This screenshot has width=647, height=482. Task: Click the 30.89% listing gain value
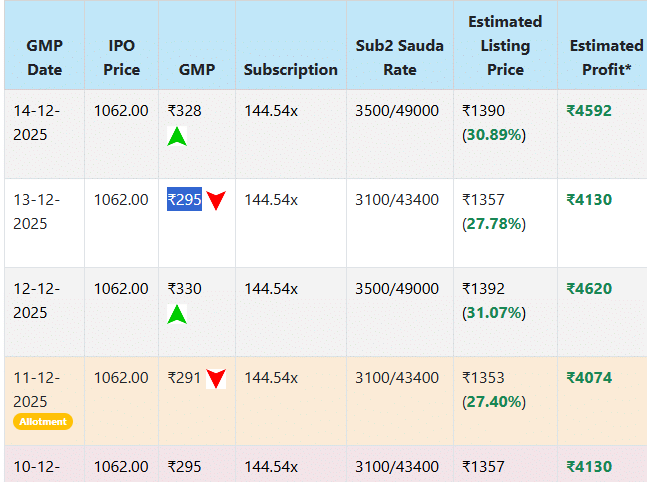(494, 134)
